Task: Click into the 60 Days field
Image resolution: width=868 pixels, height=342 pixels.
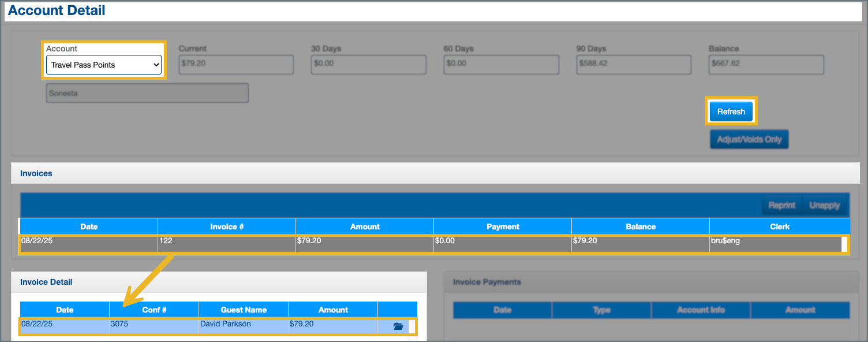Action: click(501, 65)
